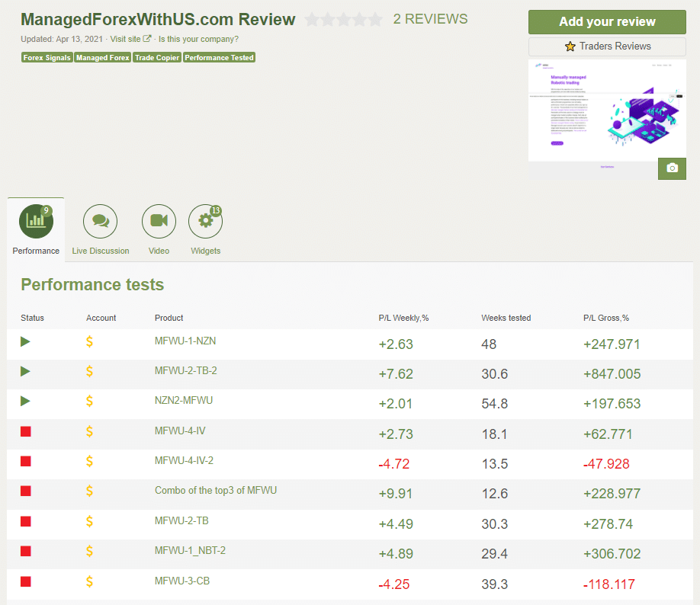700x605 pixels.
Task: Click the ManagedForexWithUS.com Review title
Action: point(158,20)
